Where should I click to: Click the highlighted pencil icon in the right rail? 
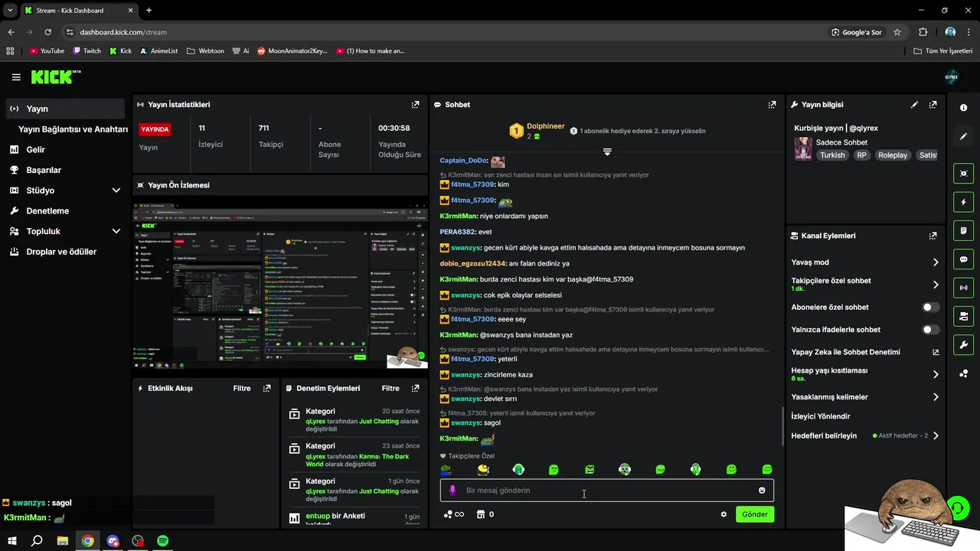[x=963, y=136]
